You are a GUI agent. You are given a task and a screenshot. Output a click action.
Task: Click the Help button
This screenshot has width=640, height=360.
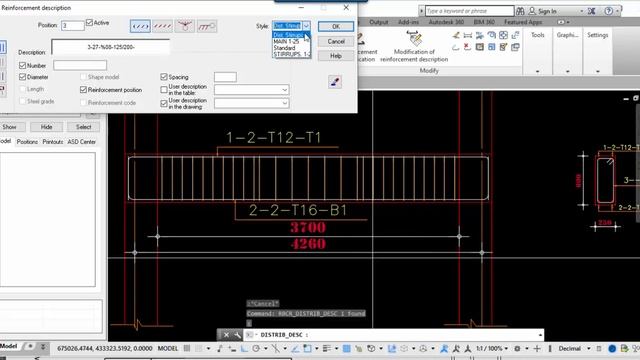[x=336, y=56]
